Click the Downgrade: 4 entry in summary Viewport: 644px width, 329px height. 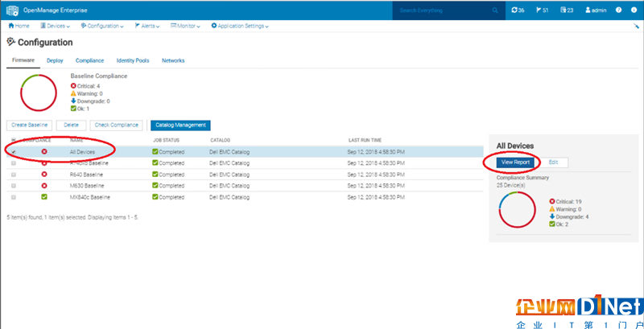click(x=569, y=217)
